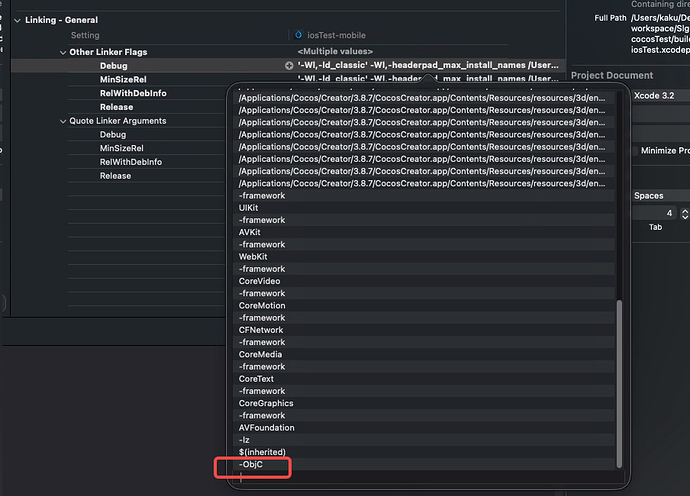Collapse the Quote Linker Arguments setting

(x=61, y=121)
